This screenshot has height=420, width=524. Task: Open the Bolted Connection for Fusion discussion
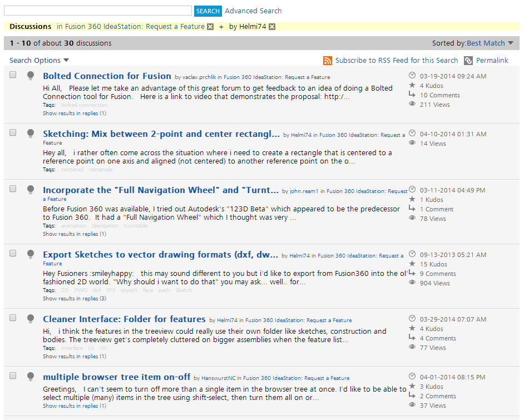click(107, 76)
